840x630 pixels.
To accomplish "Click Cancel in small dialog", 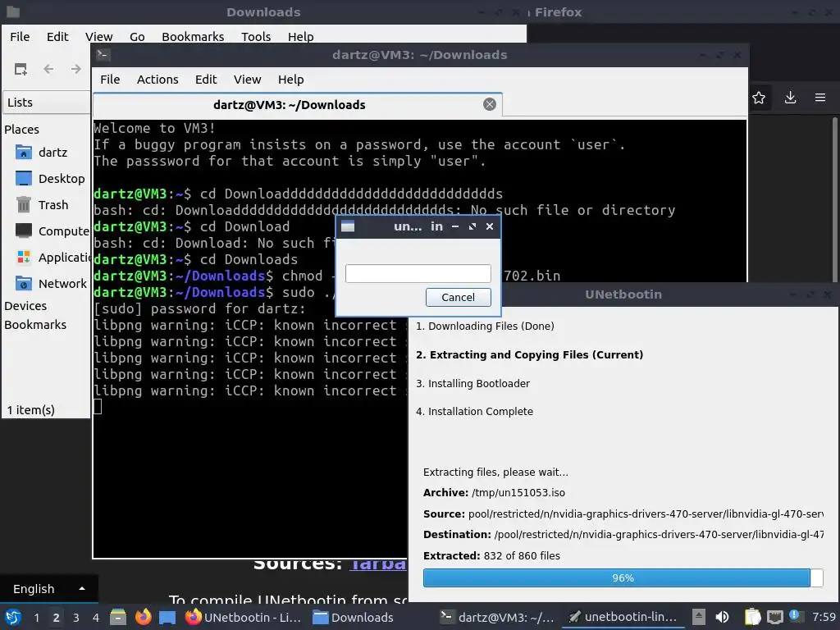I will click(458, 297).
